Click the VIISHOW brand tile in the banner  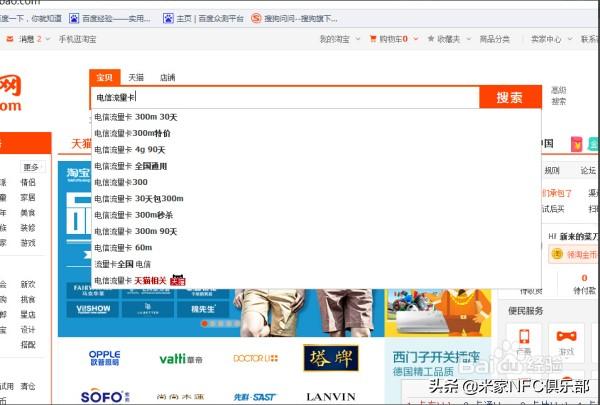pos(93,309)
